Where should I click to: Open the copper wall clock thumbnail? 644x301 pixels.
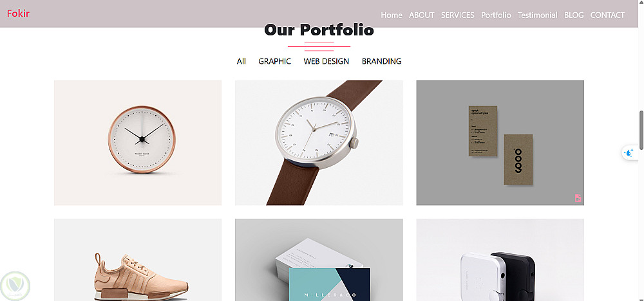pos(138,143)
